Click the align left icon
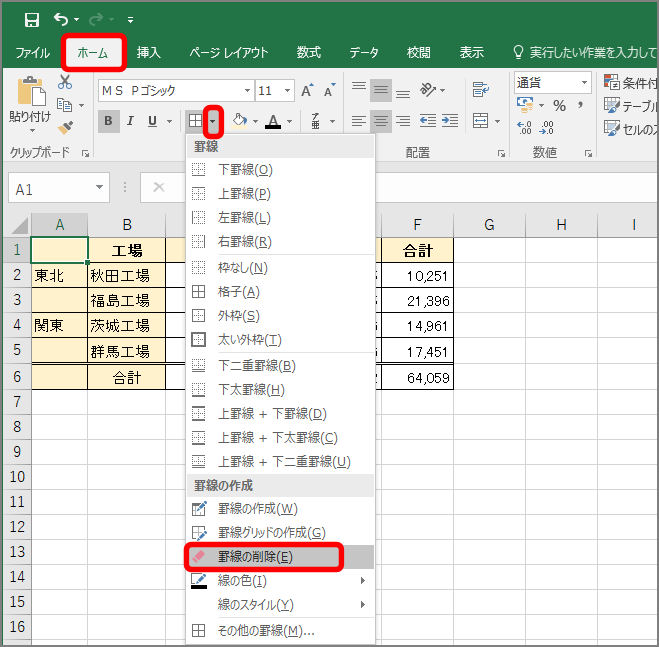Image resolution: width=659 pixels, height=647 pixels. 359,121
